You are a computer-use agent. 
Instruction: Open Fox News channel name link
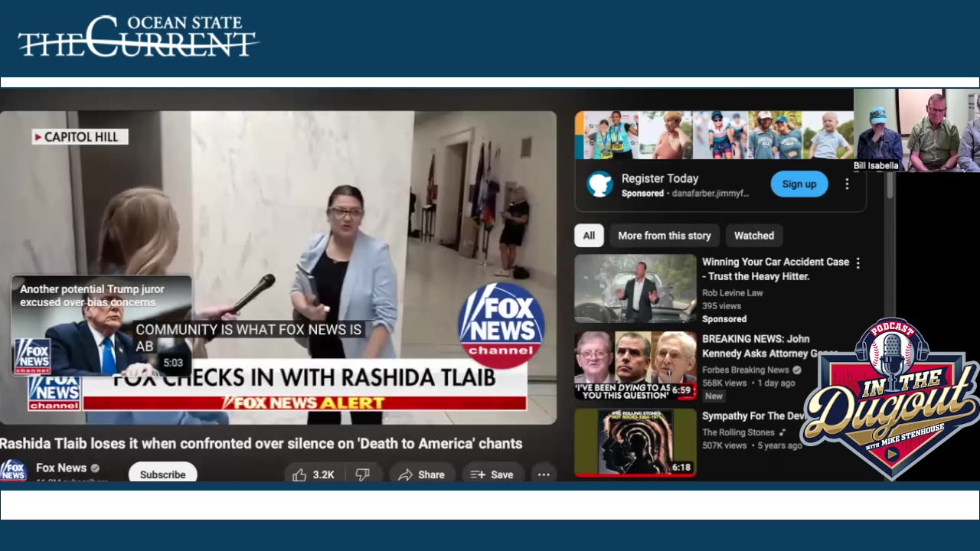61,468
